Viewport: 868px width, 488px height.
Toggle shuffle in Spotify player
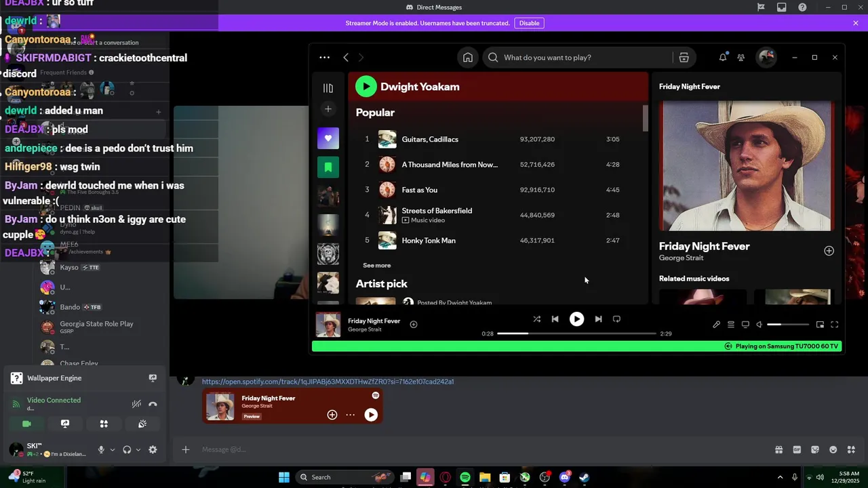coord(536,319)
